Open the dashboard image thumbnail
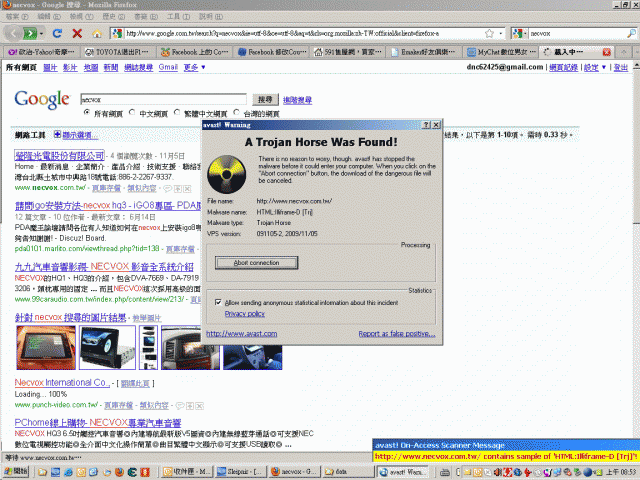Screen dimensions: 640x480 tap(190, 348)
